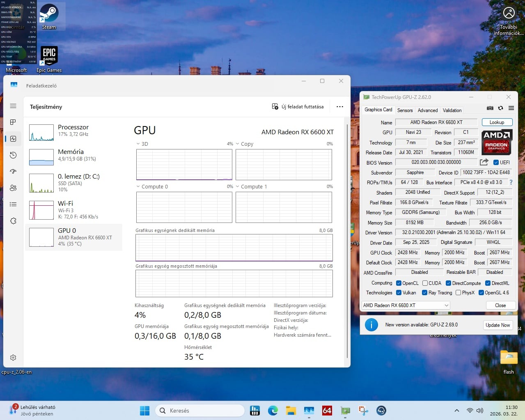Screen dimensions: 525x420
Task: Click Bus Interface question mark test icon
Action: click(511, 182)
